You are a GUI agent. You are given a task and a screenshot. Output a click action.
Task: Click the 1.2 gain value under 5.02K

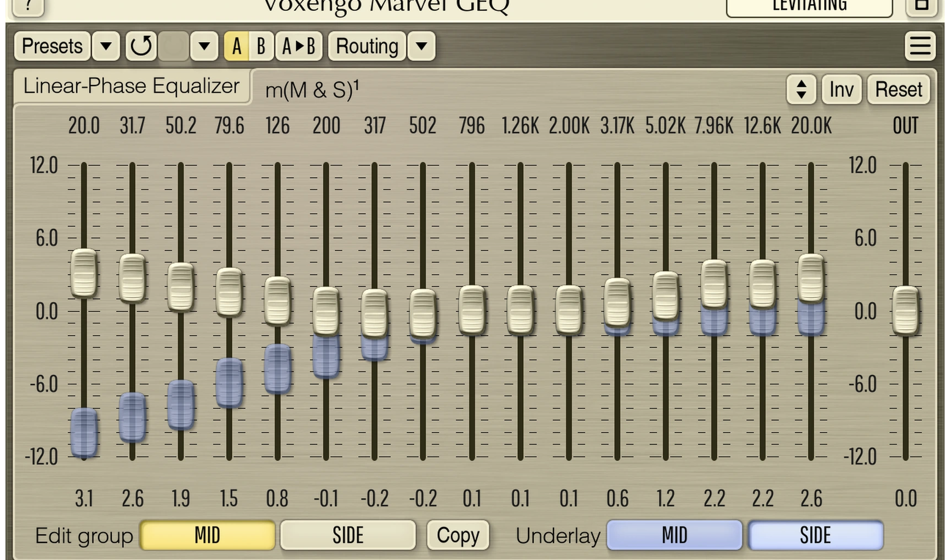point(666,499)
